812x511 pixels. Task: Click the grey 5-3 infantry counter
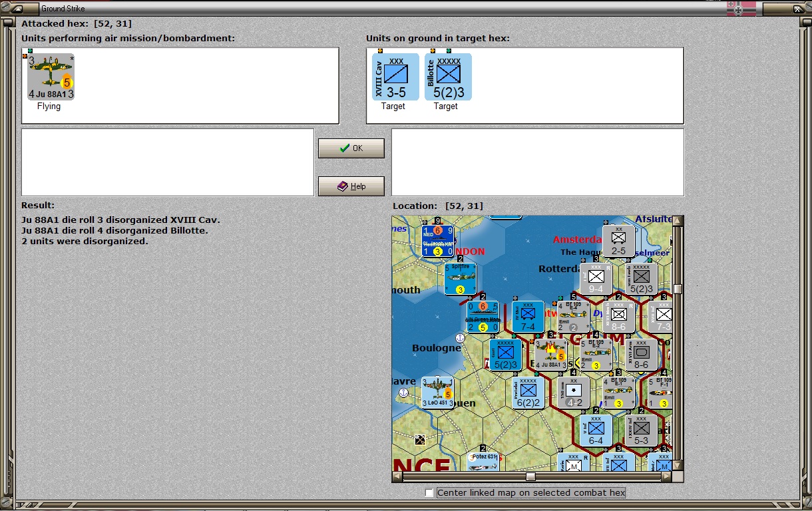(x=642, y=430)
